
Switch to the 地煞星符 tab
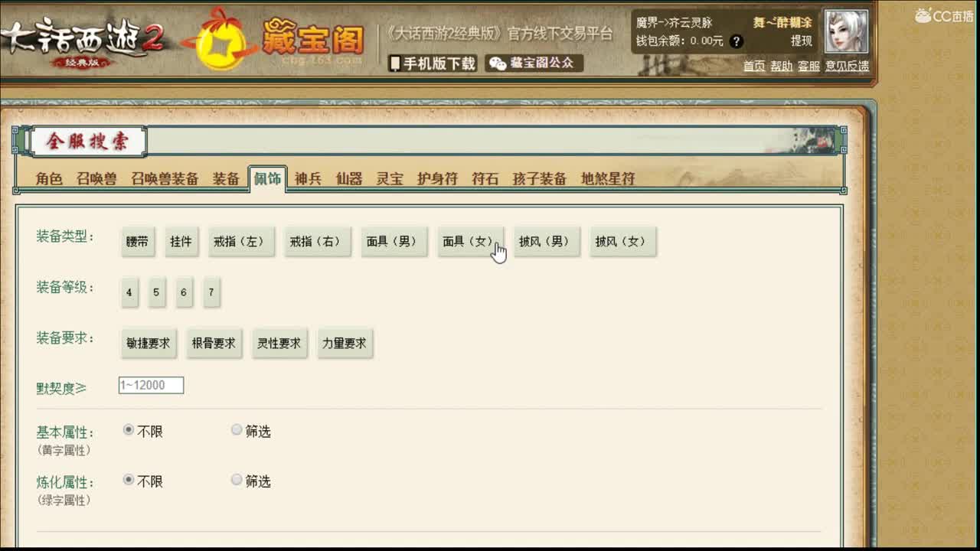(608, 179)
